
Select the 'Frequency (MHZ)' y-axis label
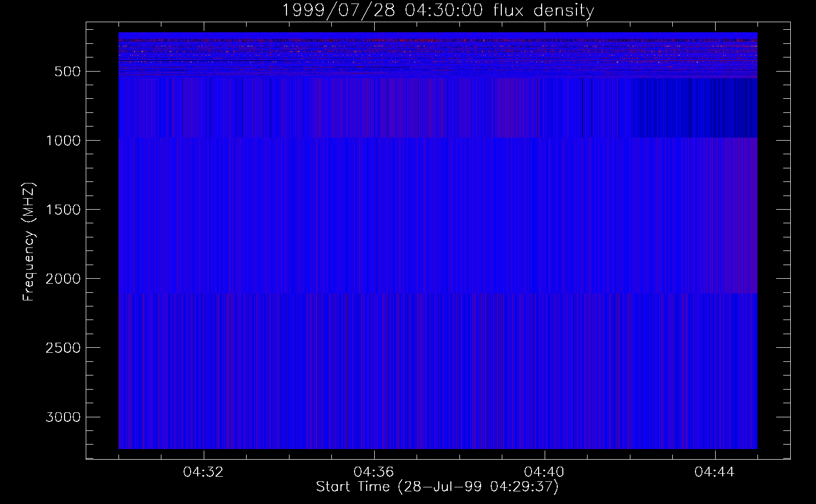click(x=29, y=241)
